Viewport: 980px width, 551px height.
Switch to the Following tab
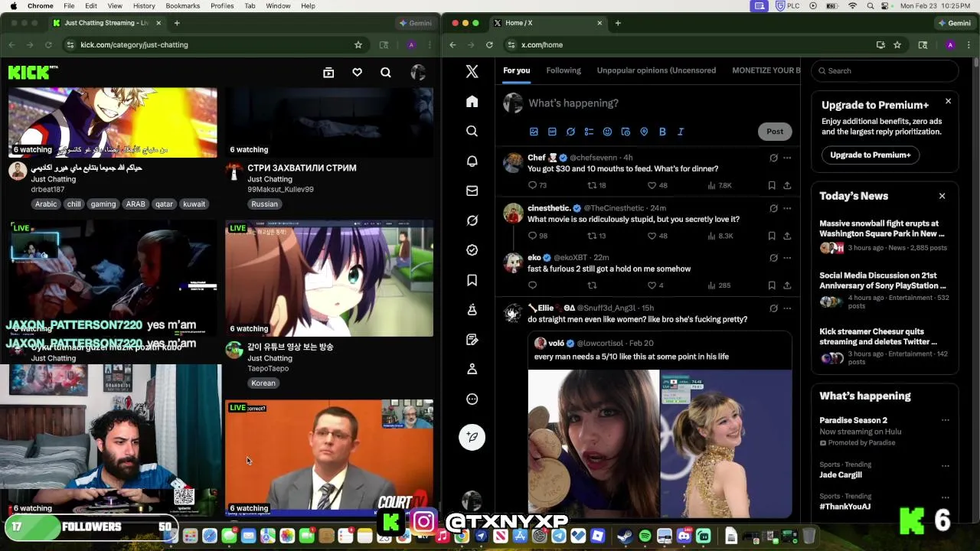563,70
